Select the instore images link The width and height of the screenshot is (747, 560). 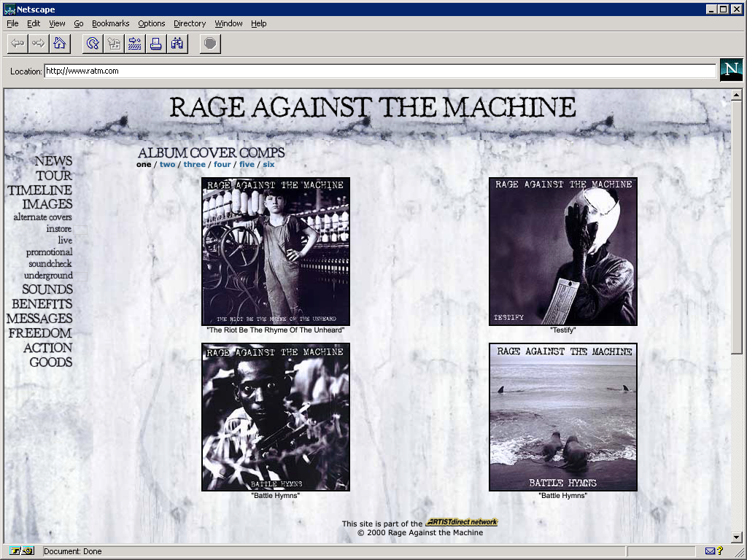(x=58, y=229)
